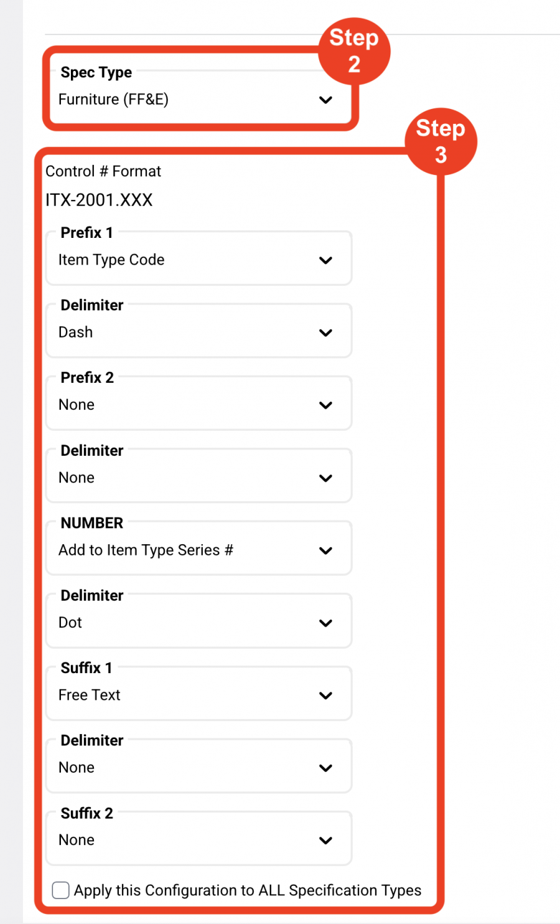Open the Delimiter dropdown set to Dot
The width and height of the screenshot is (560, 924).
pos(199,622)
